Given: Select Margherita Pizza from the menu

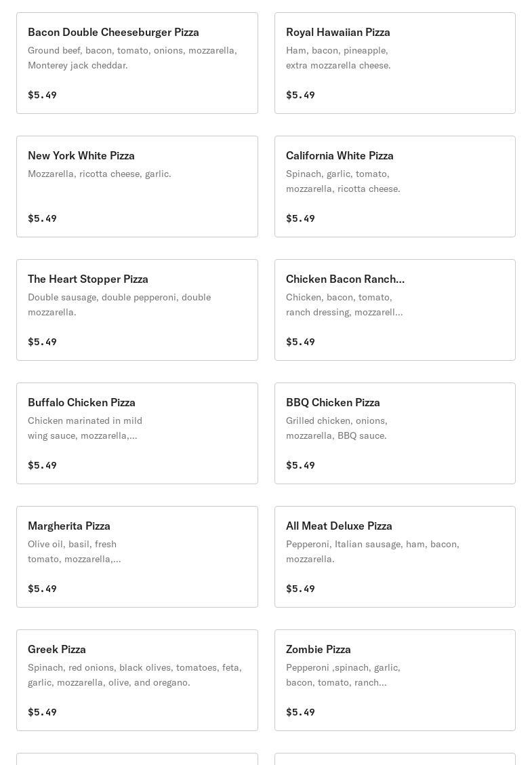Looking at the screenshot, I should [x=137, y=557].
